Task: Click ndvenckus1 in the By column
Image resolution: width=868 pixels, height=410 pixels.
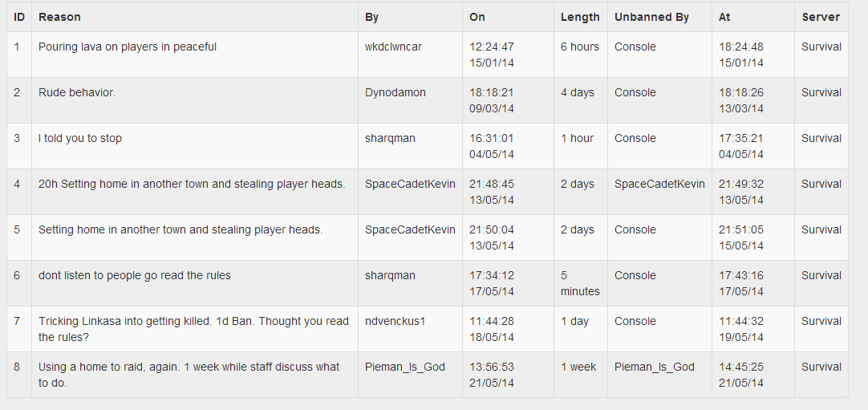Action: 395,322
